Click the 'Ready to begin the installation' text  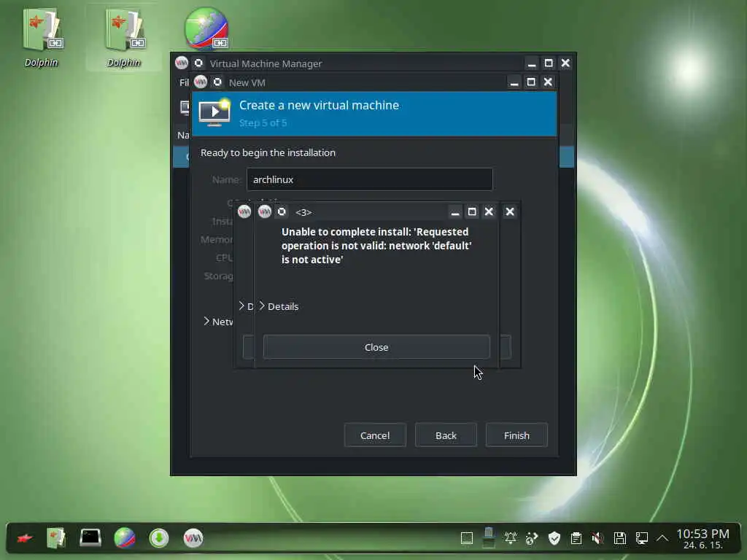[x=268, y=153]
